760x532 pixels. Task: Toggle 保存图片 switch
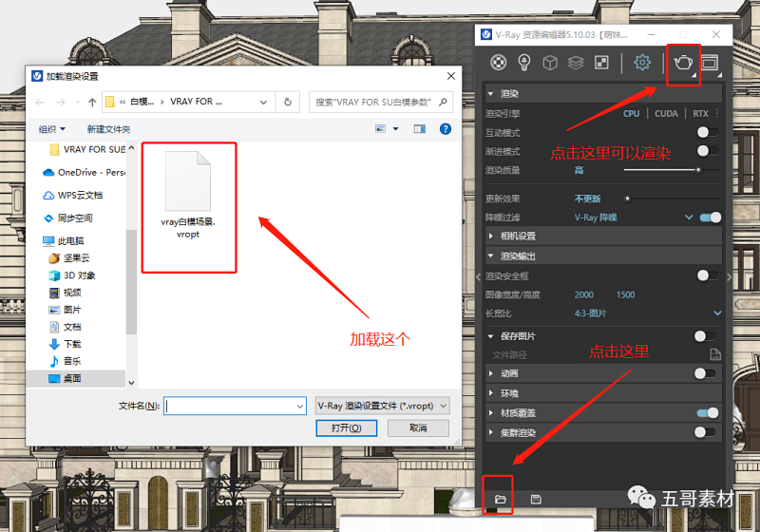[705, 336]
